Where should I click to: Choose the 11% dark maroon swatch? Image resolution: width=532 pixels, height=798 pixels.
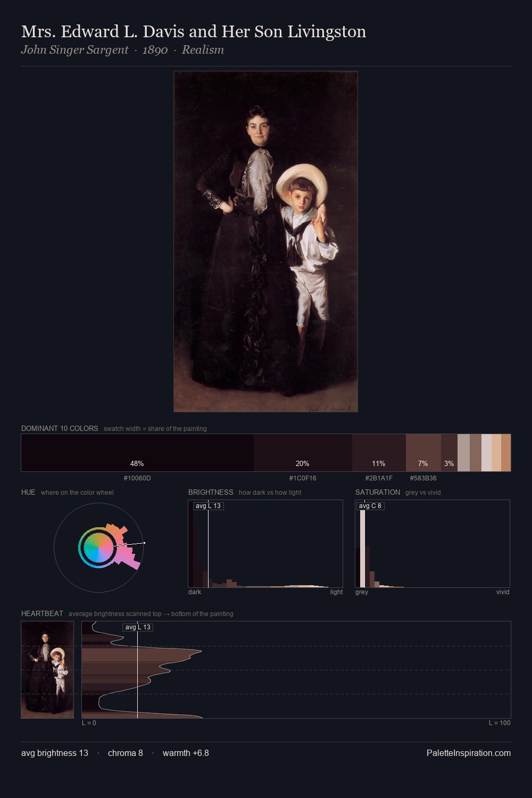379,453
